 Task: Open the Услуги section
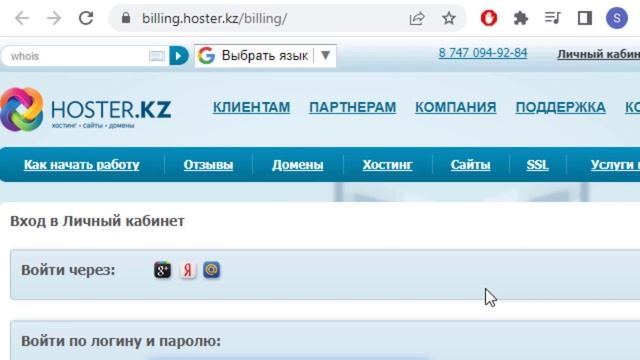point(615,165)
